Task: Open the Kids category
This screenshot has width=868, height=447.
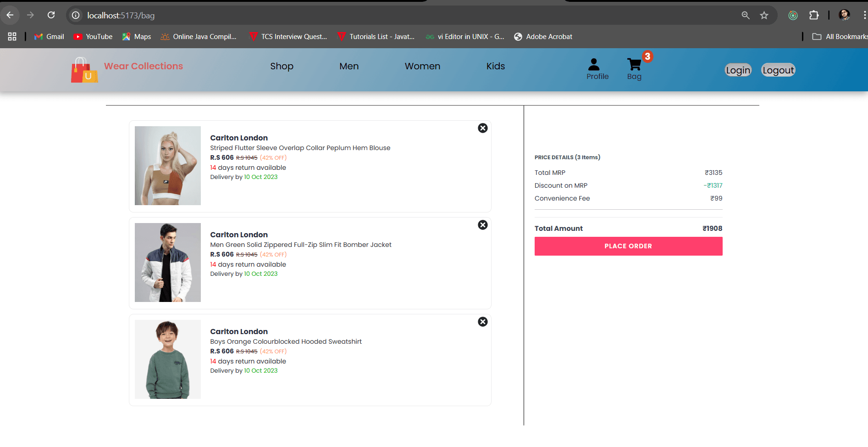Action: pos(496,66)
